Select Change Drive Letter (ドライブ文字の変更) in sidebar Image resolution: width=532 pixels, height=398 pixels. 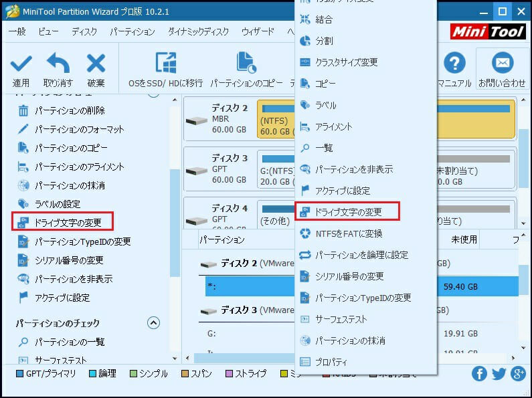[x=62, y=221]
